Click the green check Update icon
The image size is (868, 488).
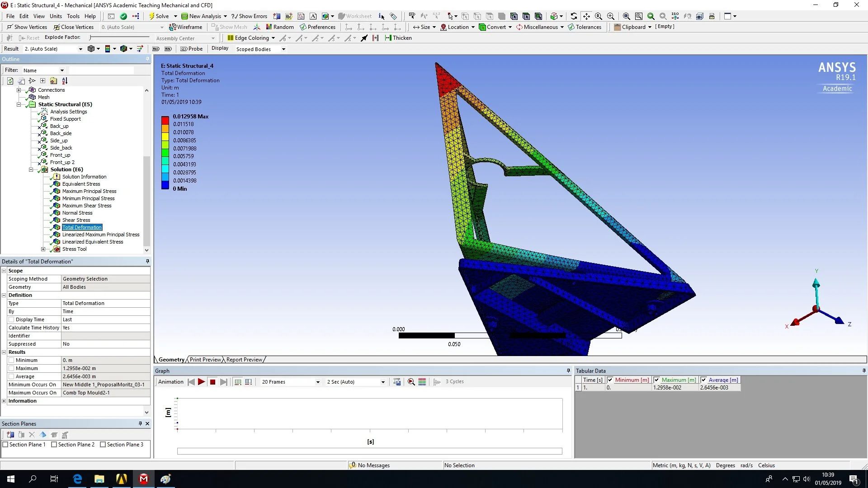point(123,16)
